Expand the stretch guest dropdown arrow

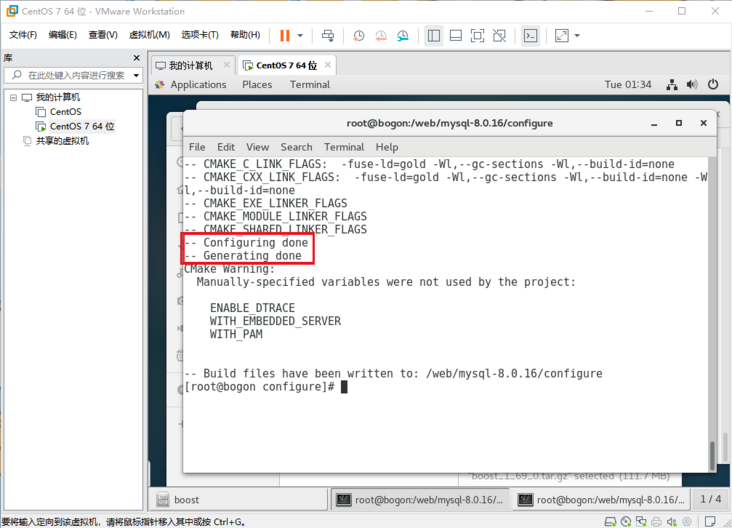(577, 36)
